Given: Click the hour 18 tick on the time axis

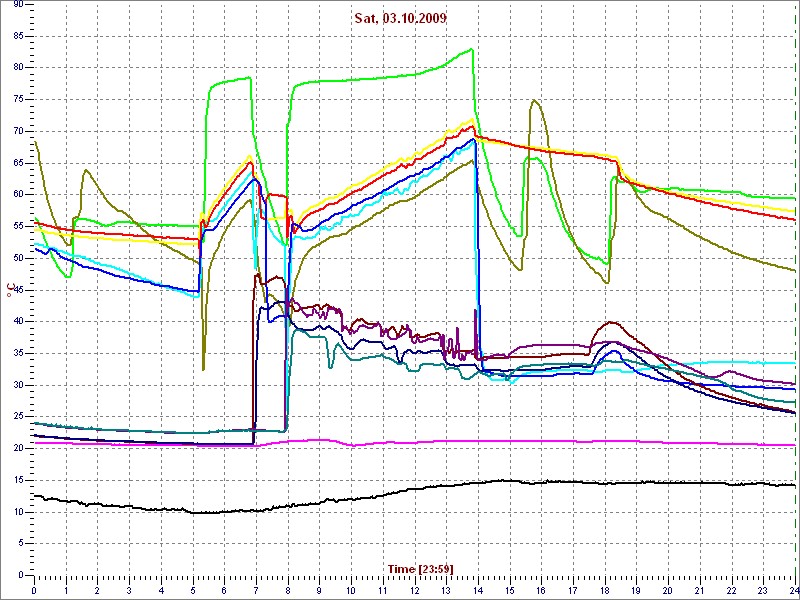Looking at the screenshot, I should (x=604, y=591).
